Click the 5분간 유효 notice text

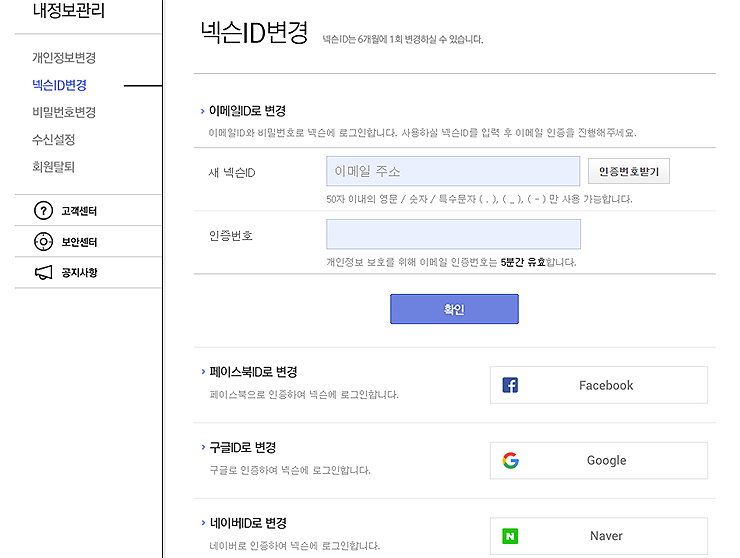(523, 262)
